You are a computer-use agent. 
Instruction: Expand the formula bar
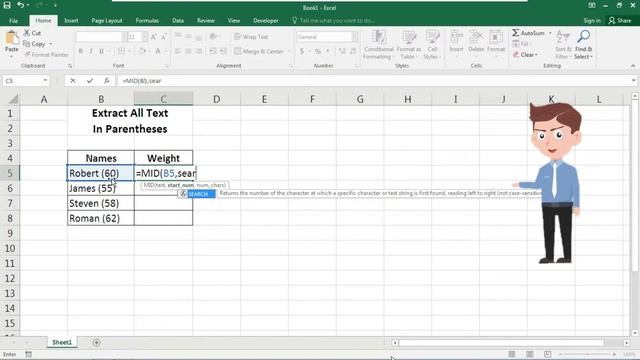(x=633, y=81)
